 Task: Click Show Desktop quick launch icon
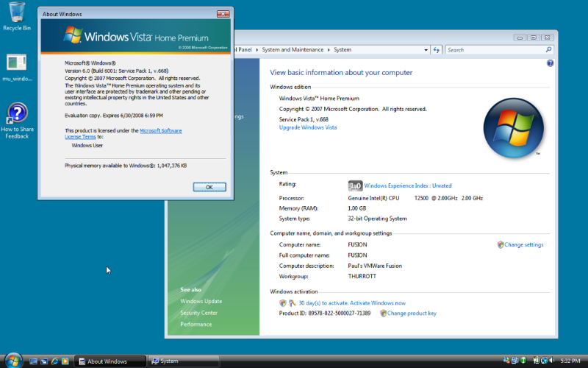coord(33,361)
